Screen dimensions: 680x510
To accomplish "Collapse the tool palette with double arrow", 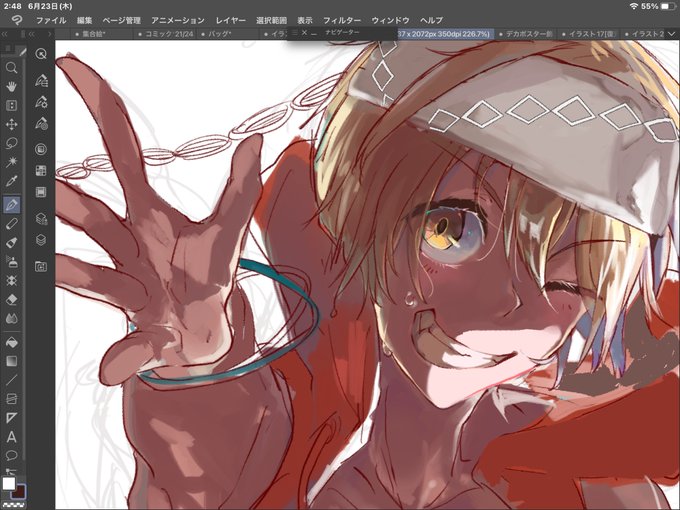I will (5, 34).
